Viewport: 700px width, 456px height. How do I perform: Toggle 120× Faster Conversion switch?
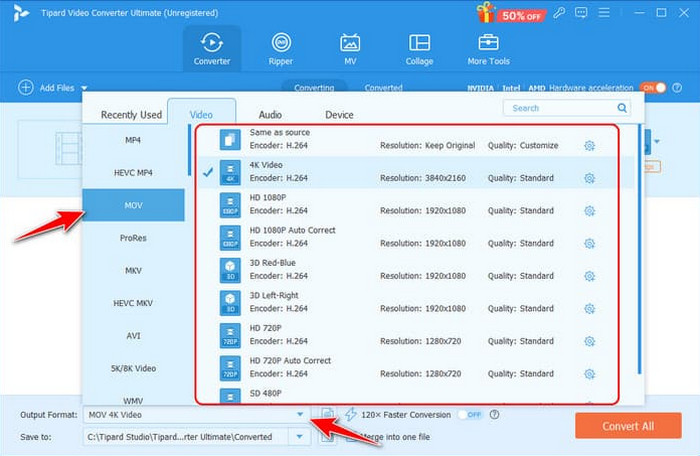470,414
